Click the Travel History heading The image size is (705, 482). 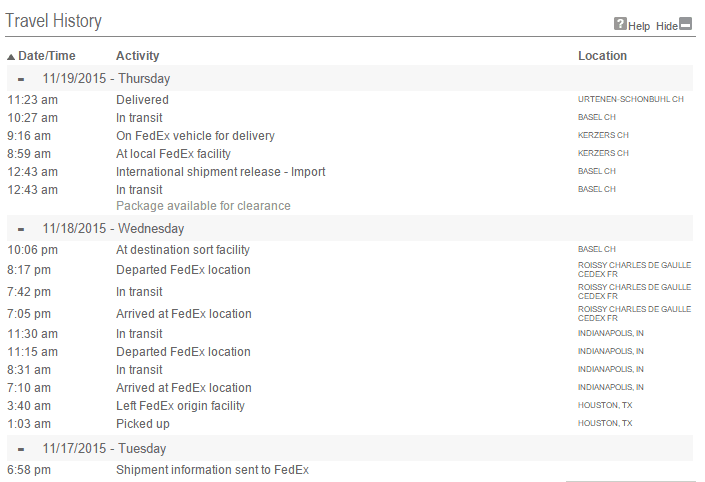pos(54,21)
